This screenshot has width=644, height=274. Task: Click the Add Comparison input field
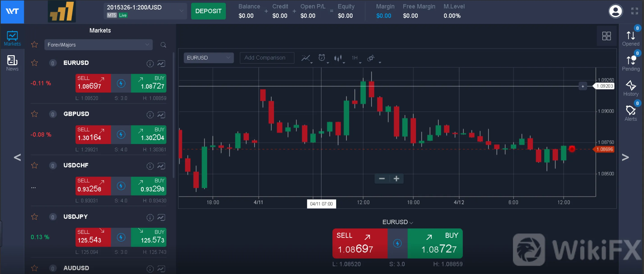pos(267,58)
